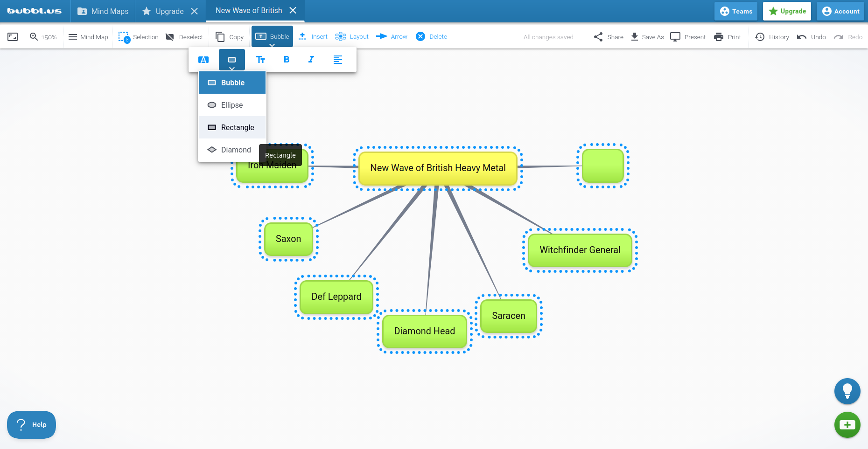The width and height of the screenshot is (868, 449).
Task: Select the central New Wave of British Heavy Metal bubble
Action: 438,168
